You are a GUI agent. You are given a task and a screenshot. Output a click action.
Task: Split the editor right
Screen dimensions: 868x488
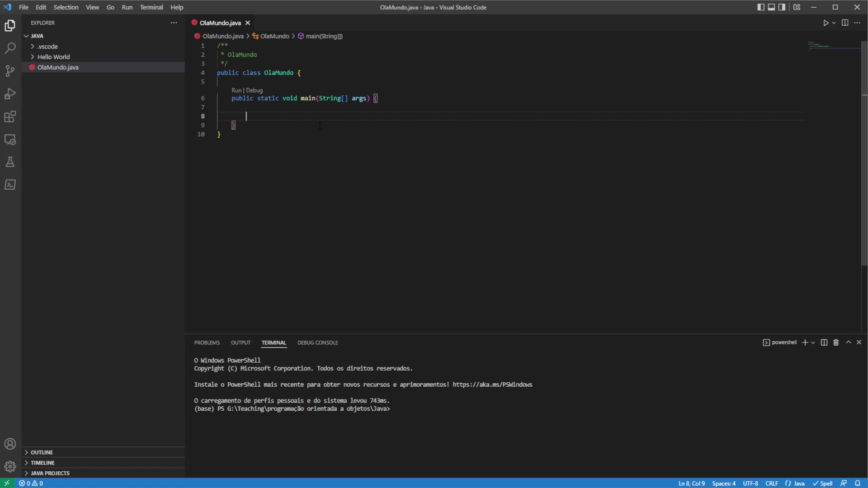click(x=845, y=23)
